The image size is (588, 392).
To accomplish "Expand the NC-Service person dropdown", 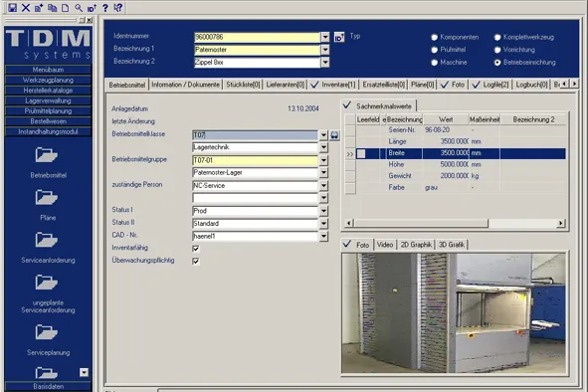I will click(323, 186).
